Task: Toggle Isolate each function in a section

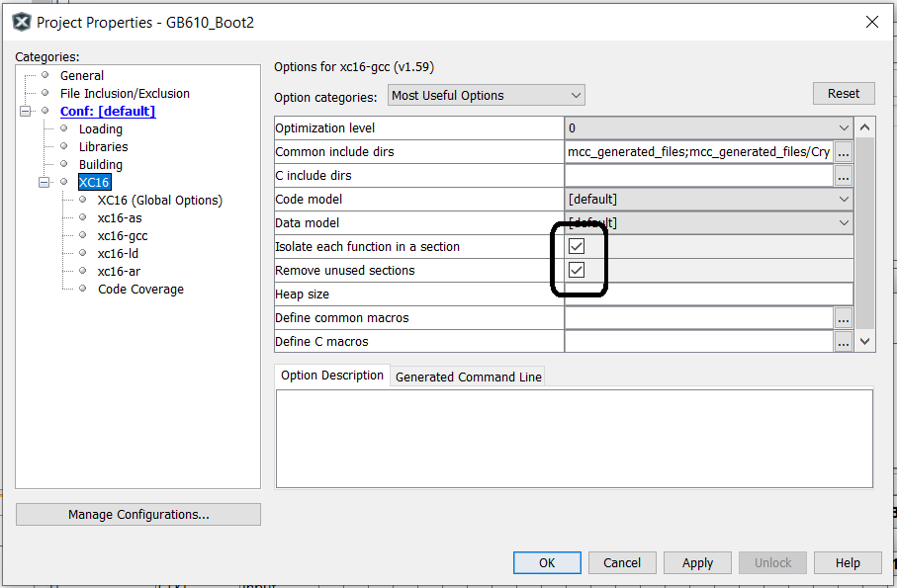Action: (577, 247)
